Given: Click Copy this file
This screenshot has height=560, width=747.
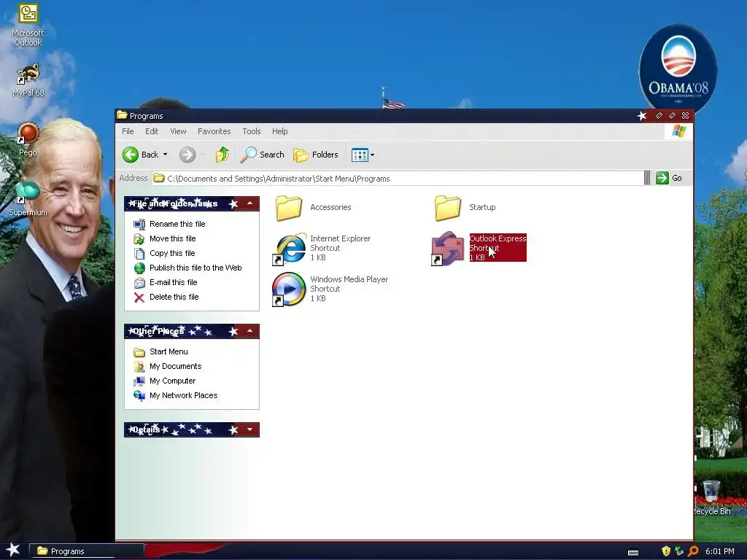Looking at the screenshot, I should point(172,253).
